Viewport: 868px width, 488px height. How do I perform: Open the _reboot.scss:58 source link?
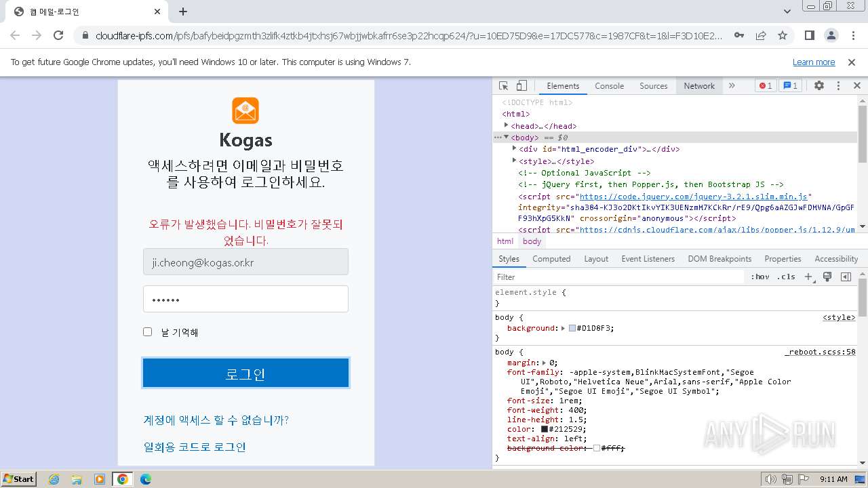pyautogui.click(x=821, y=352)
